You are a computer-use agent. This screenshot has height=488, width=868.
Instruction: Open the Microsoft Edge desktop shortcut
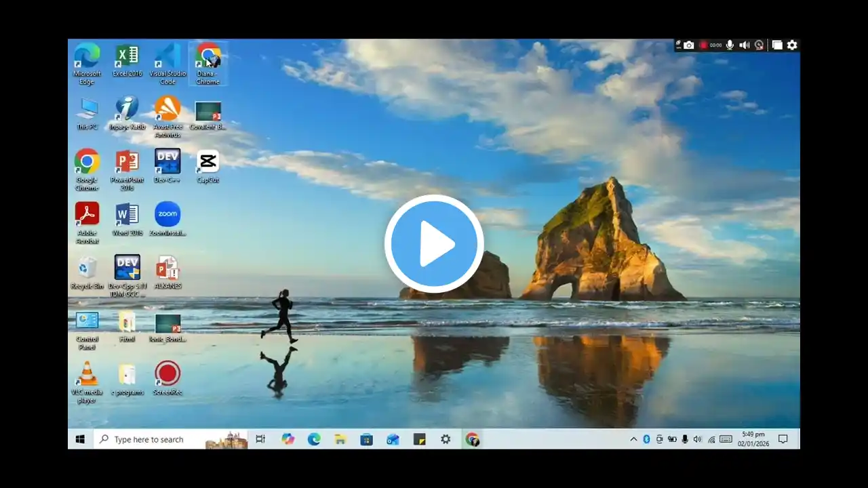[87, 57]
